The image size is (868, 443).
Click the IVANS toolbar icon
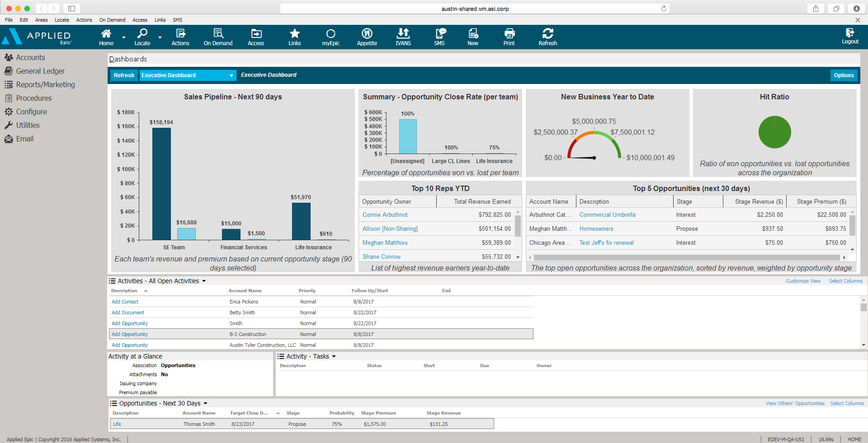pos(403,36)
